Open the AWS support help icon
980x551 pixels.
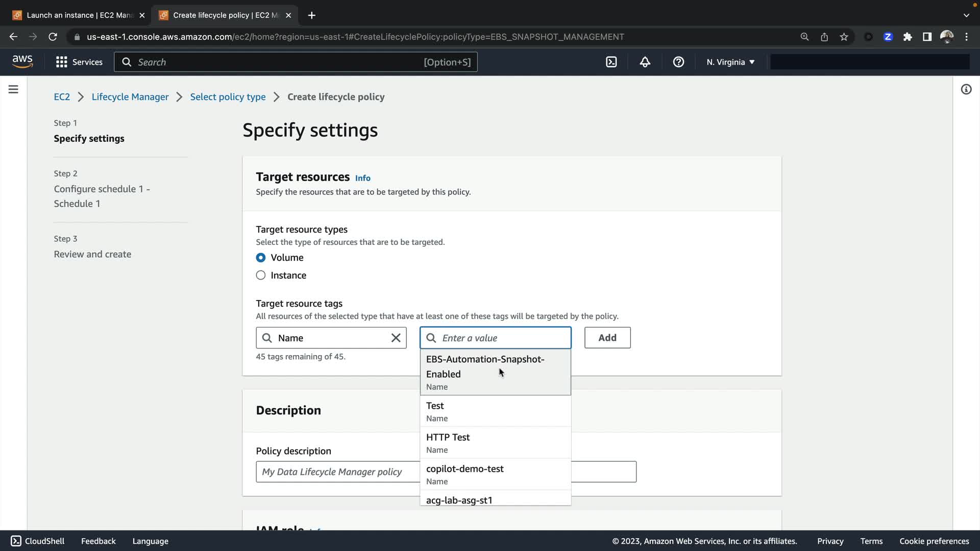click(x=678, y=62)
